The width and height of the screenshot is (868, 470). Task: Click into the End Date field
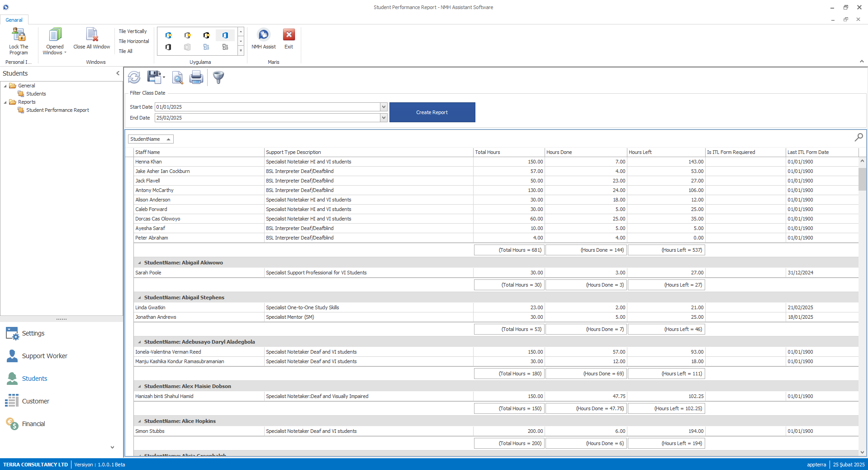(x=268, y=118)
